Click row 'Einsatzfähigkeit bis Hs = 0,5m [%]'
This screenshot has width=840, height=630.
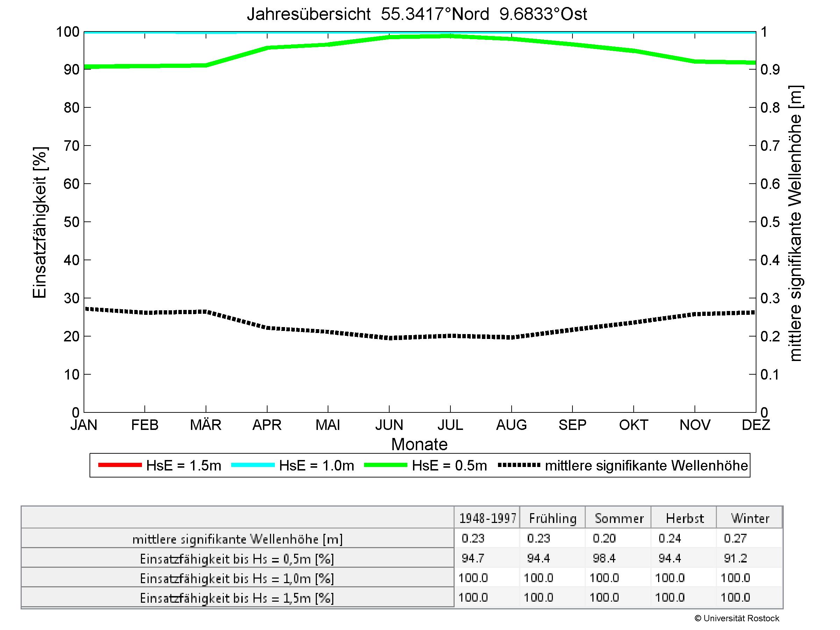pyautogui.click(x=237, y=559)
